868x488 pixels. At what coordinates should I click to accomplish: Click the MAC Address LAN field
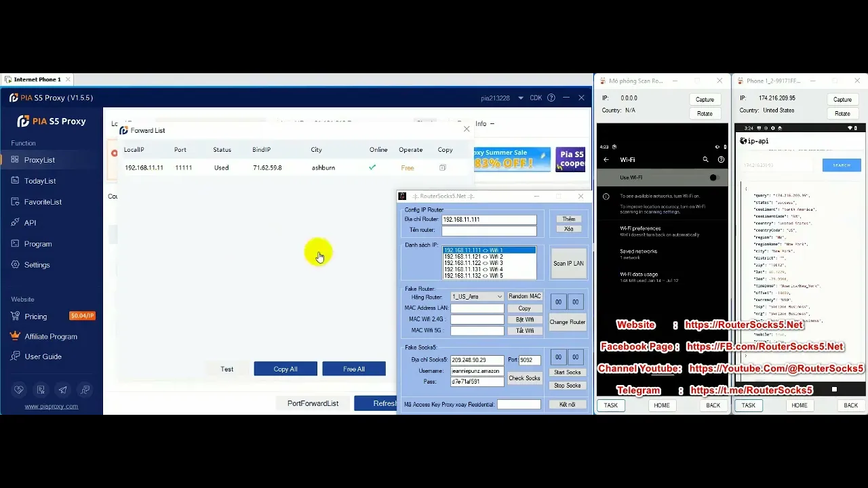click(x=477, y=308)
